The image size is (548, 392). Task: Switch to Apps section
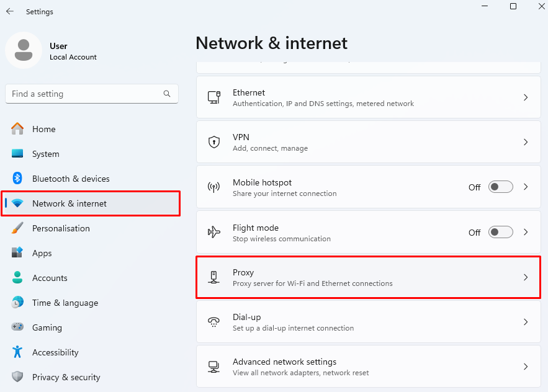[92, 253]
